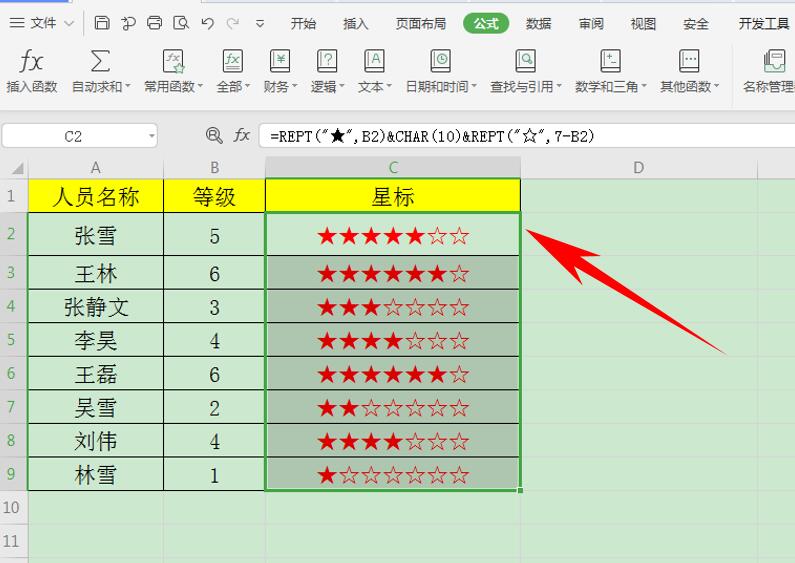
Task: Switch to the 插入 tab
Action: click(x=355, y=23)
